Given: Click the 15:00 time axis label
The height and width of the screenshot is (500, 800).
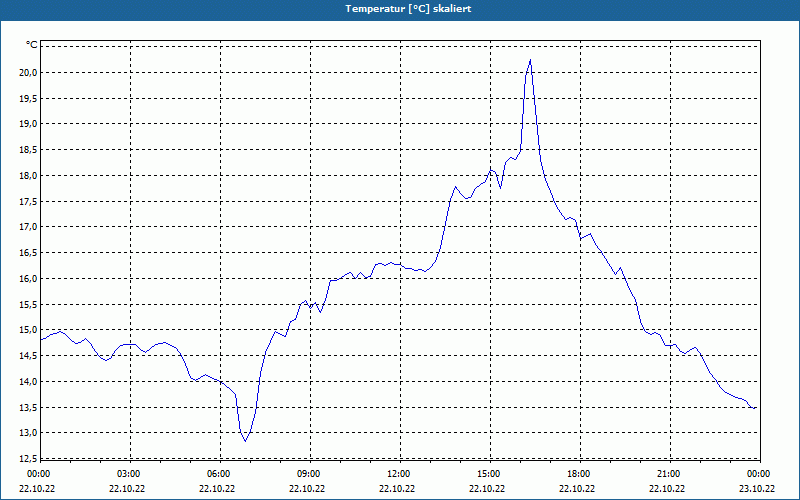Looking at the screenshot, I should pos(488,474).
